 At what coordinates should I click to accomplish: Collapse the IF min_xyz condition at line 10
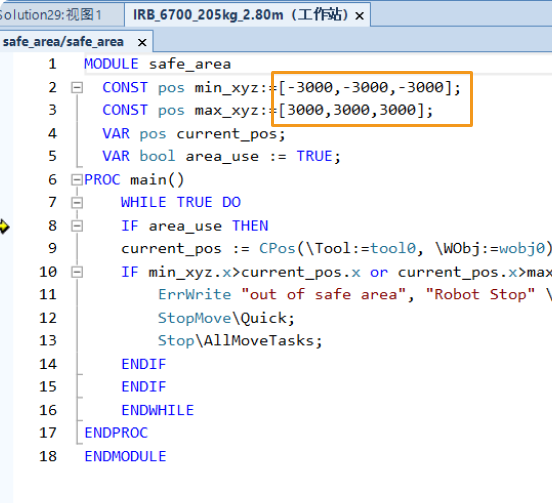[x=77, y=272]
